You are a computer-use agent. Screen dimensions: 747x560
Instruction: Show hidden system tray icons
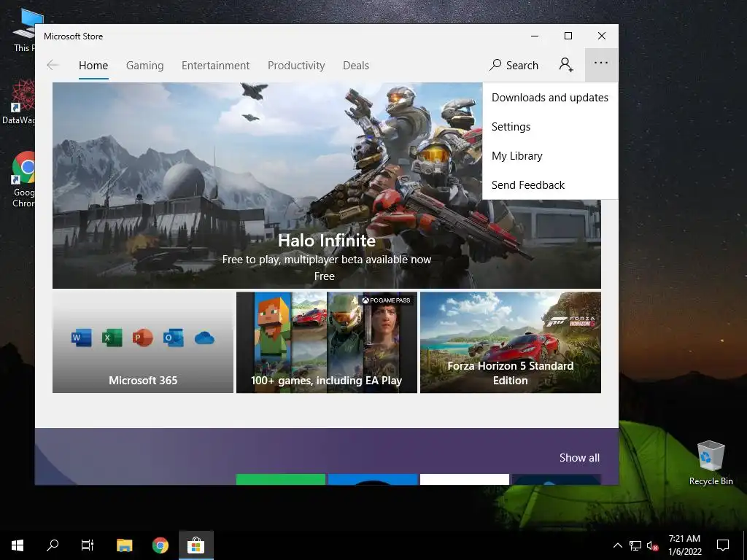617,545
